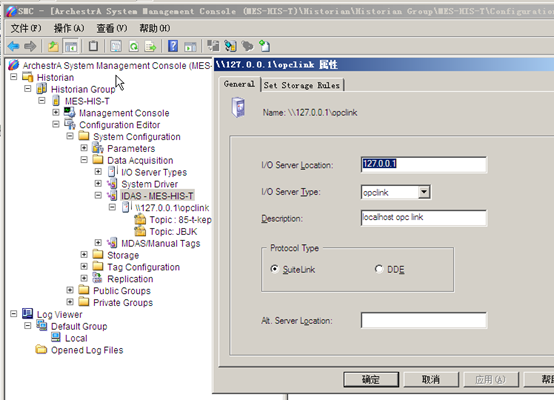The height and width of the screenshot is (400, 554).
Task: Click the 应用(A) Apply button
Action: tap(490, 380)
